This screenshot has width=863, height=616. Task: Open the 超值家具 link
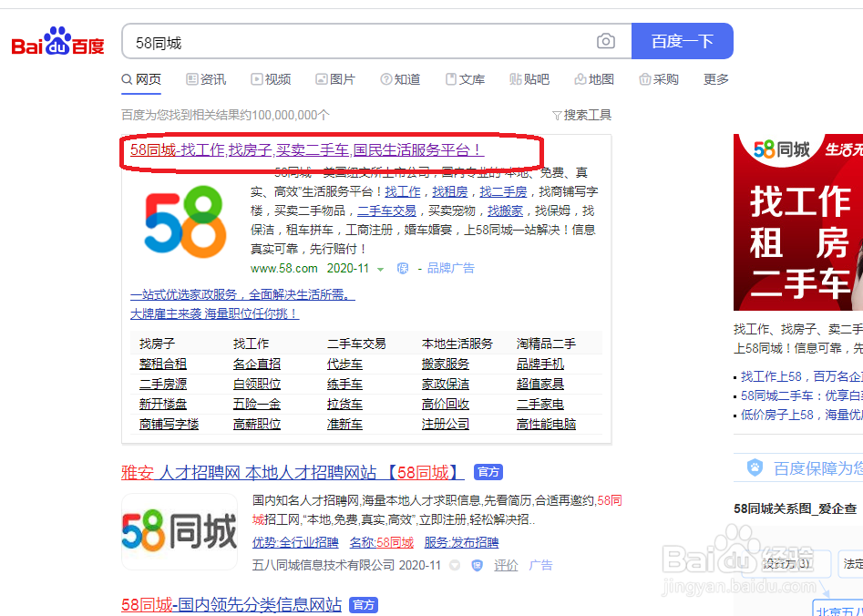(x=540, y=384)
